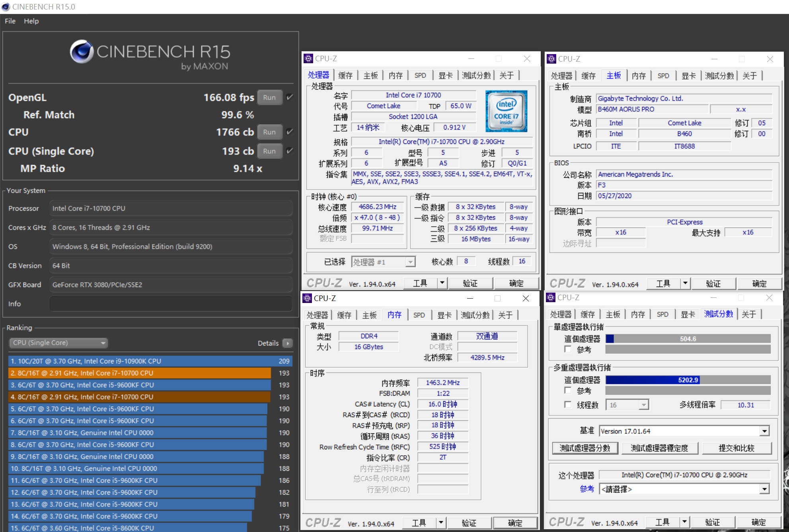Click Details label in Ranking

click(268, 343)
